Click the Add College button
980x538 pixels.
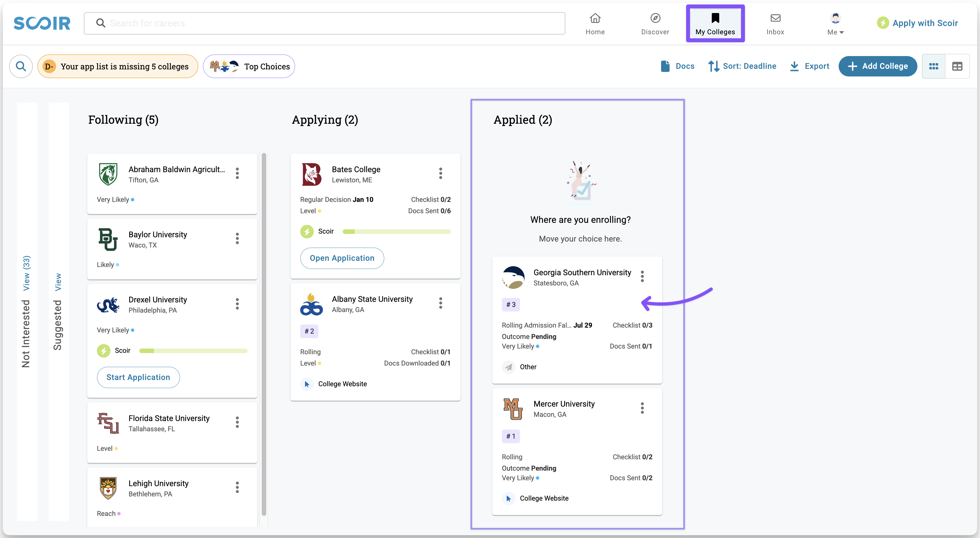(x=878, y=66)
